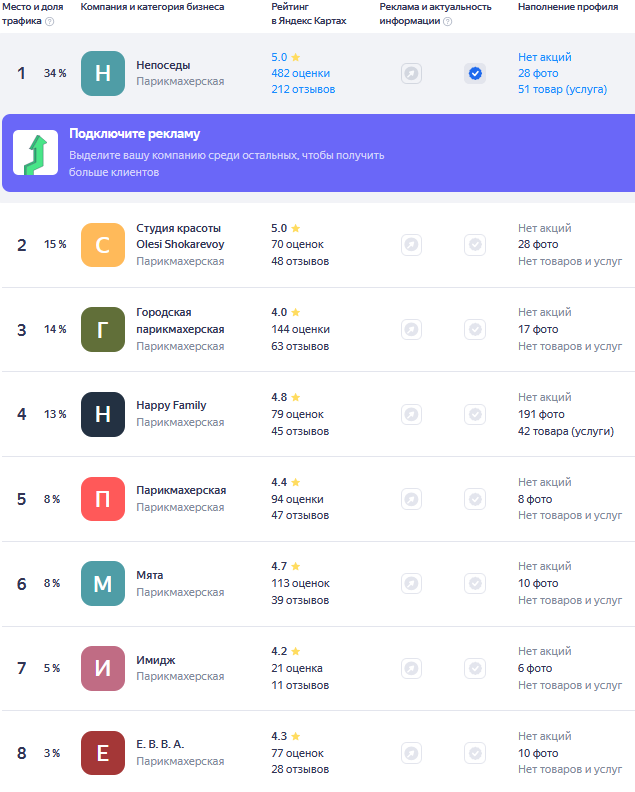
Task: Click '6 фото' in Имидж row
Action: (x=535, y=668)
